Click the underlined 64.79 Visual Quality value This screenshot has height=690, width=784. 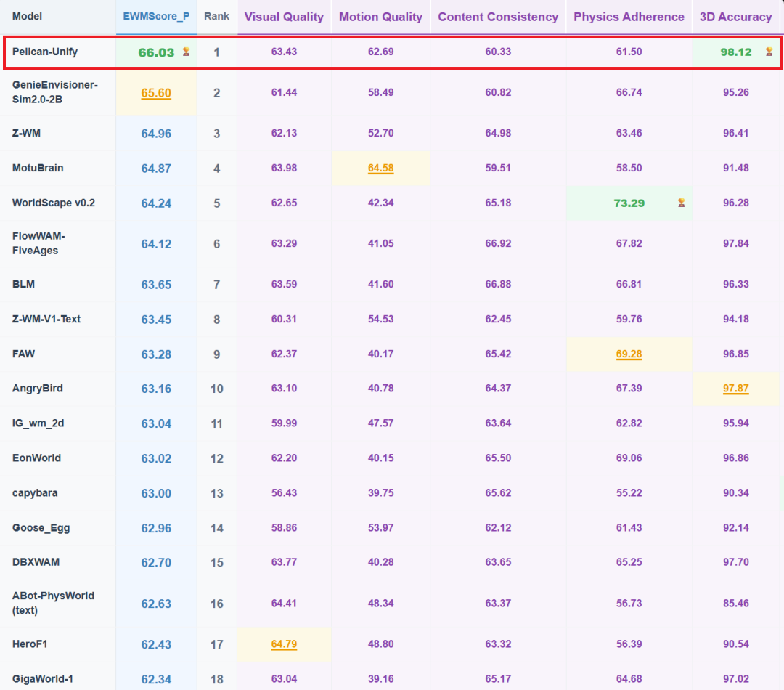coord(284,644)
